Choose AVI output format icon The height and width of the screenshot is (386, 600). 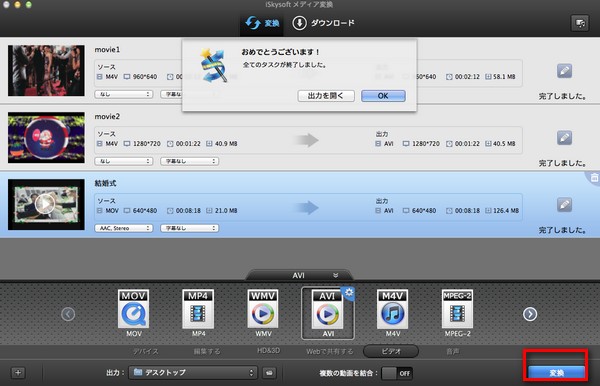tap(328, 313)
